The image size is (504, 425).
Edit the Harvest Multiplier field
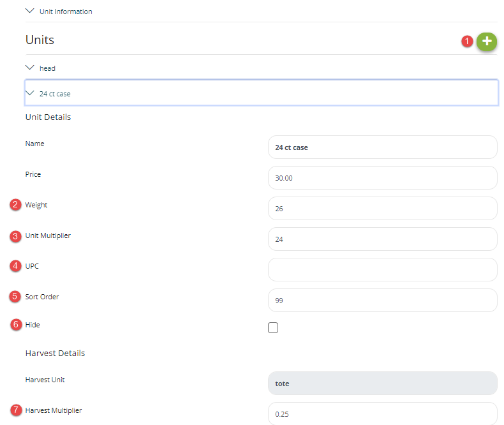tap(382, 414)
